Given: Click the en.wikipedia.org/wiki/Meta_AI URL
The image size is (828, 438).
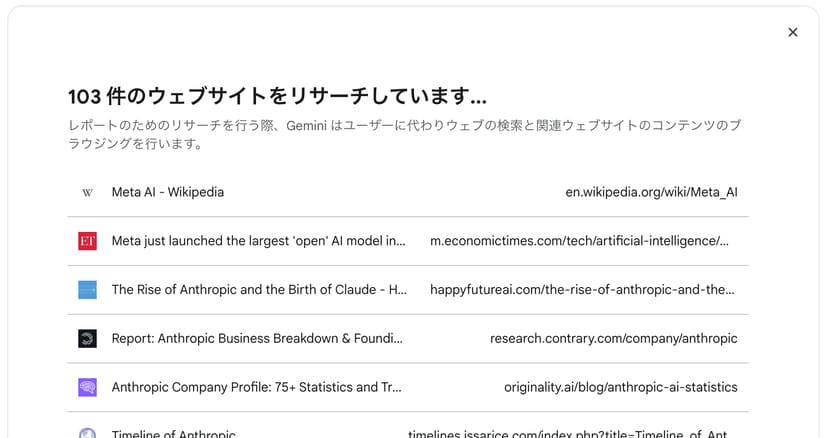Looking at the screenshot, I should point(651,192).
